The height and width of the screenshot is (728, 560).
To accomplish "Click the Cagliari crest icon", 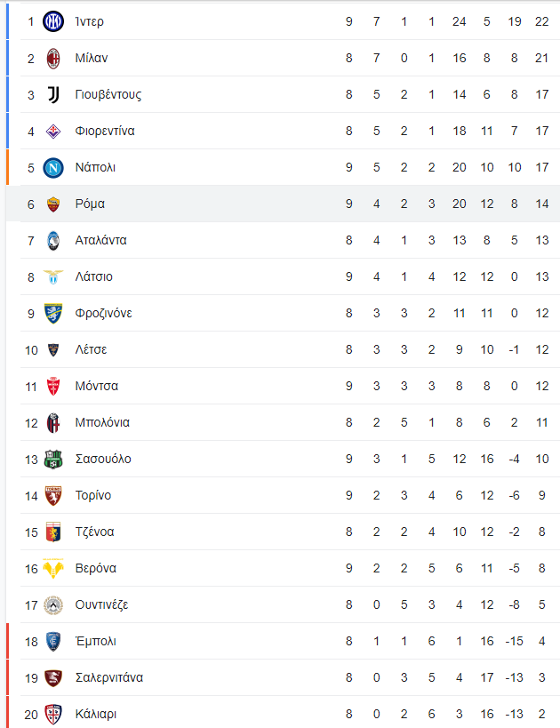I will click(53, 714).
